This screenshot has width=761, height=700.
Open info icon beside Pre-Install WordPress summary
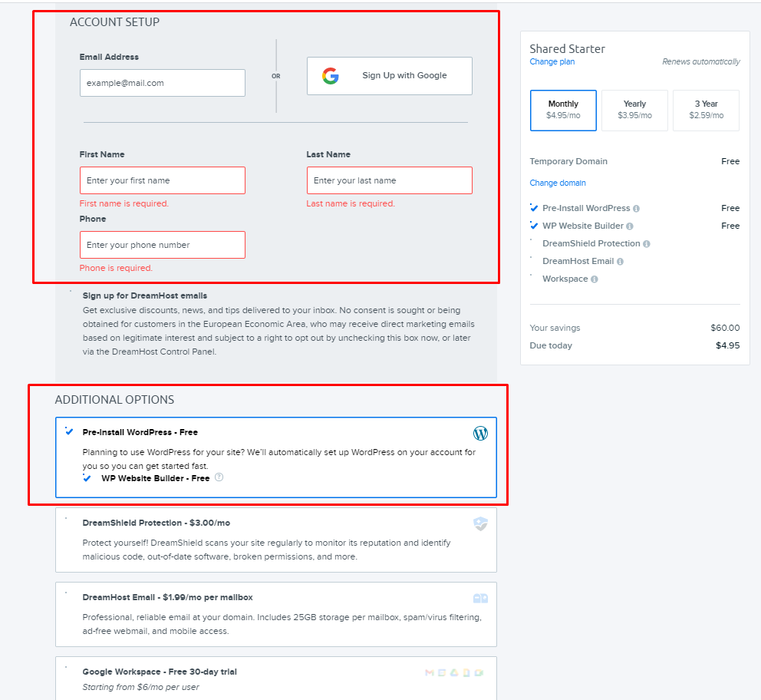pos(636,209)
